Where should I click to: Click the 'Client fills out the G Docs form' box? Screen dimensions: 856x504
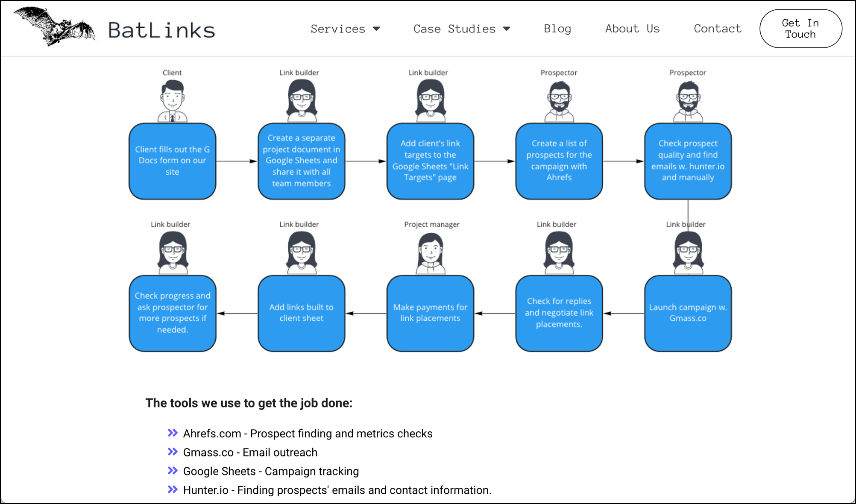(x=173, y=161)
